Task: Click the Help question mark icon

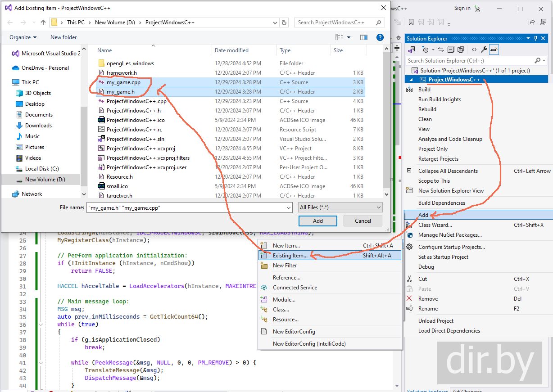Action: click(x=380, y=37)
